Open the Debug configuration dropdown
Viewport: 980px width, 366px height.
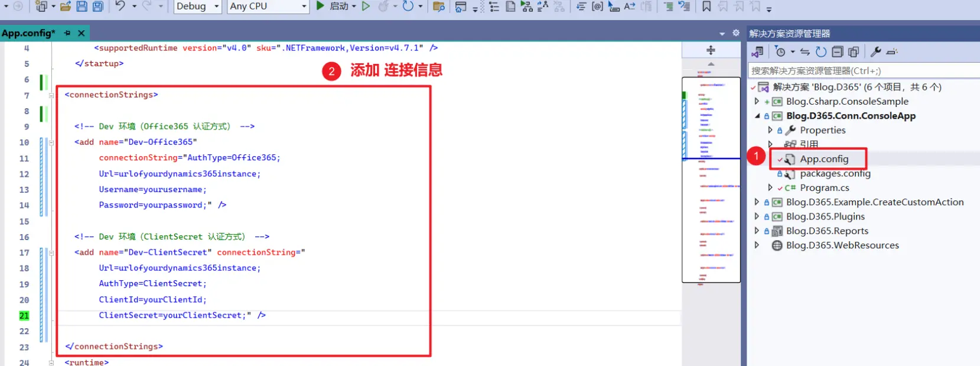(198, 7)
